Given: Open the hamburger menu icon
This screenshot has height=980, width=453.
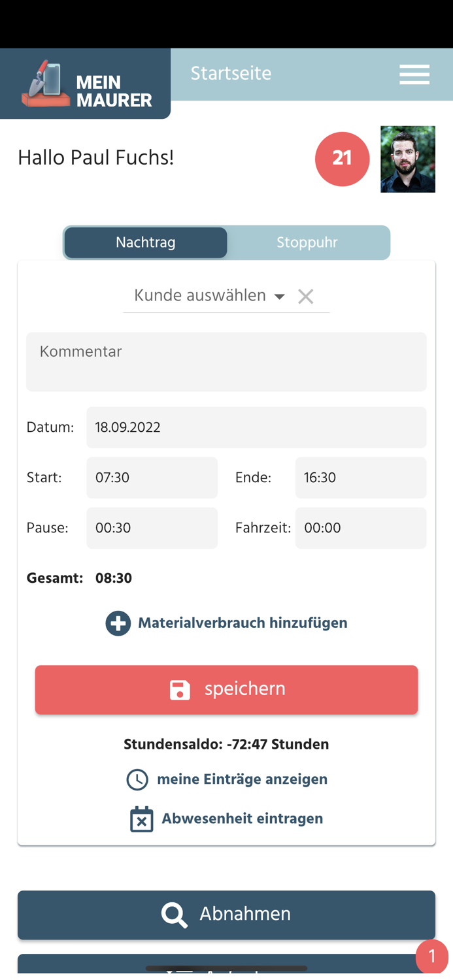Looking at the screenshot, I should [x=414, y=75].
